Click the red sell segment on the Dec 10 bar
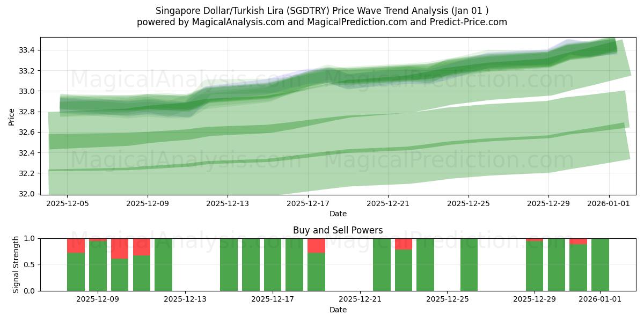The image size is (644, 322). pyautogui.click(x=120, y=248)
